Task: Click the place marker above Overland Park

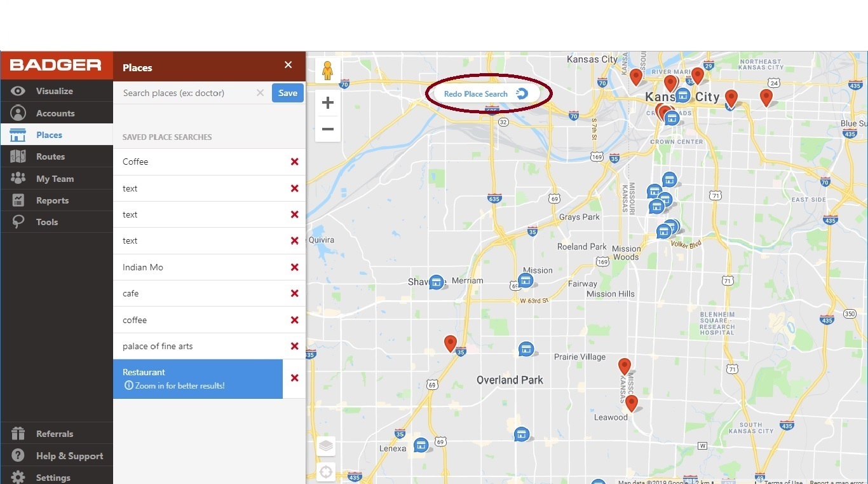Action: coord(526,349)
